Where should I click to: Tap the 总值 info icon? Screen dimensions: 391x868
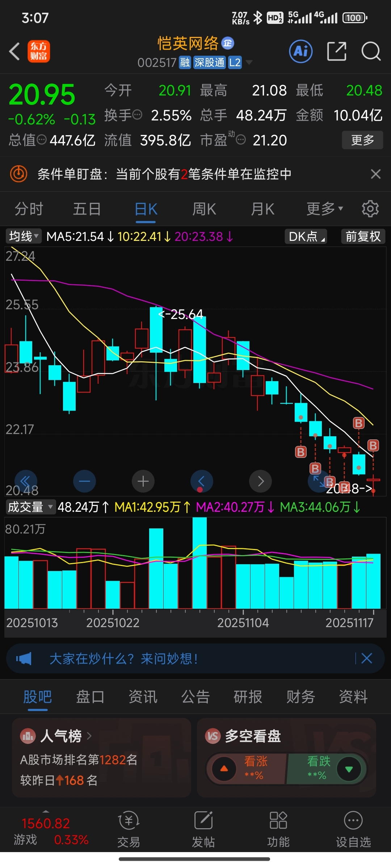(42, 140)
